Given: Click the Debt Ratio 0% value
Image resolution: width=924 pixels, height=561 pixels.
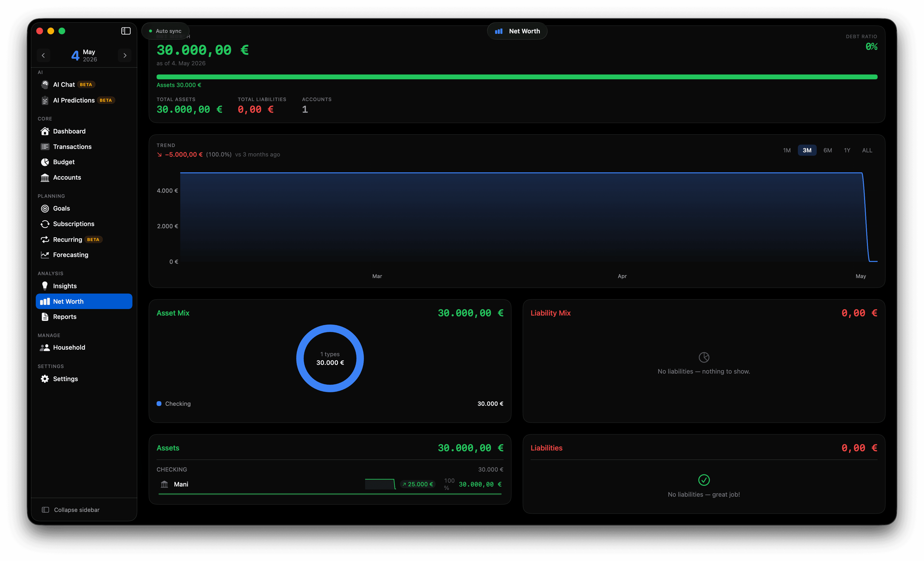Looking at the screenshot, I should [x=871, y=46].
